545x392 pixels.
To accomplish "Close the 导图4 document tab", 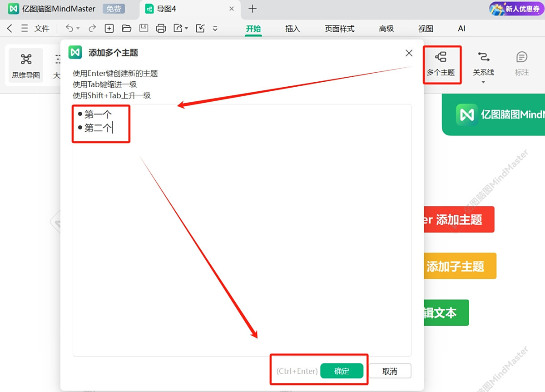I will pos(232,9).
